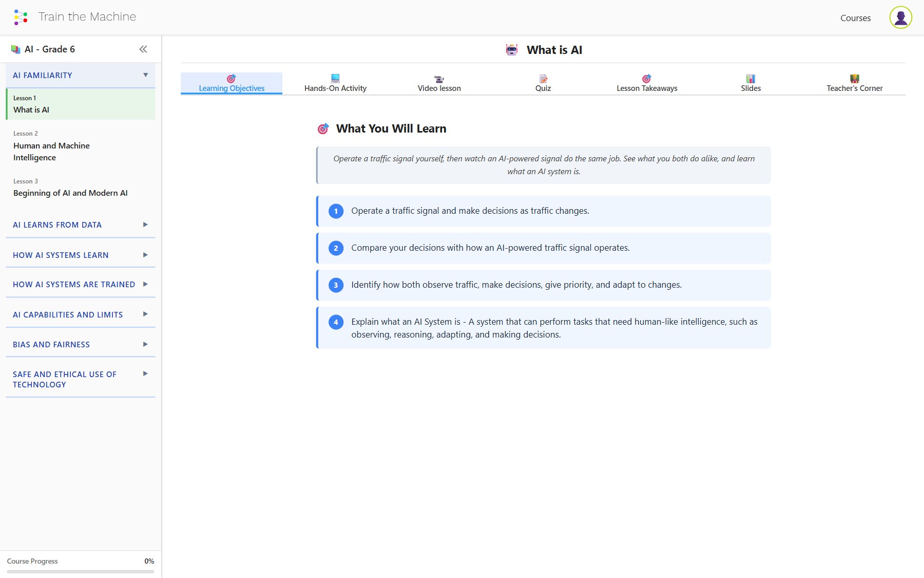
Task: Click the AI - Grade 6 course title
Action: click(50, 49)
